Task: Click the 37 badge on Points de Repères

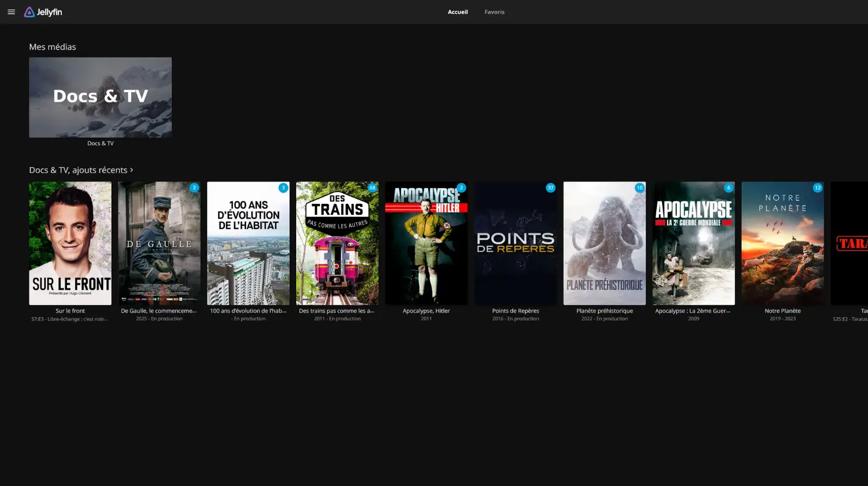Action: [550, 188]
